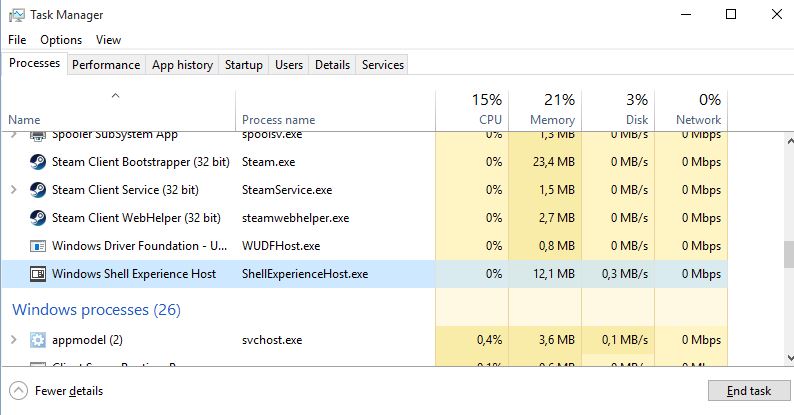This screenshot has height=415, width=794.
Task: Click the Steam Client WebHelper icon
Action: (x=37, y=218)
